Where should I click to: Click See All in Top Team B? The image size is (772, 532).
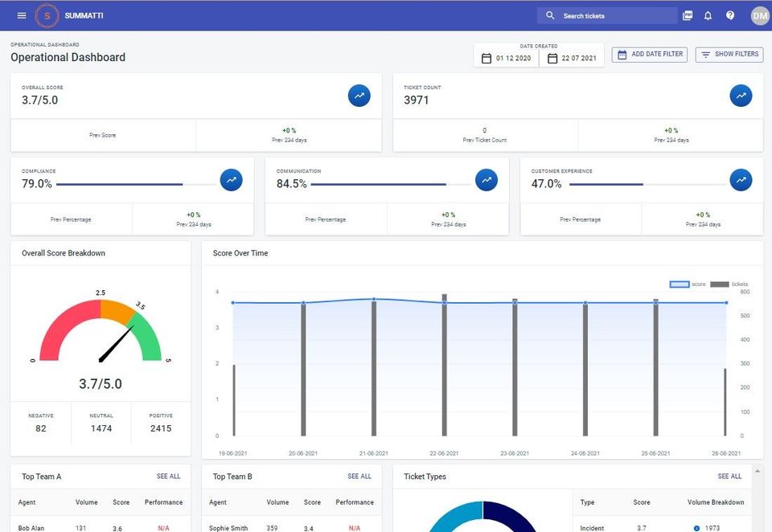point(359,476)
